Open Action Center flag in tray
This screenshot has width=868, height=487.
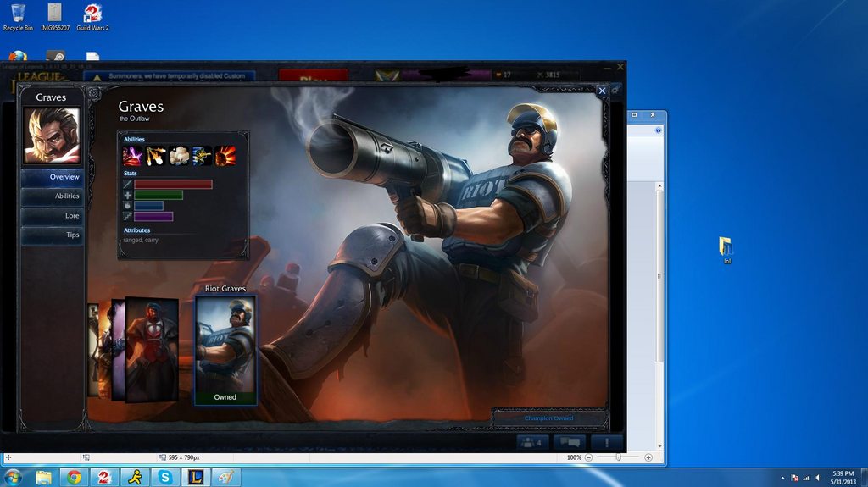coord(794,478)
